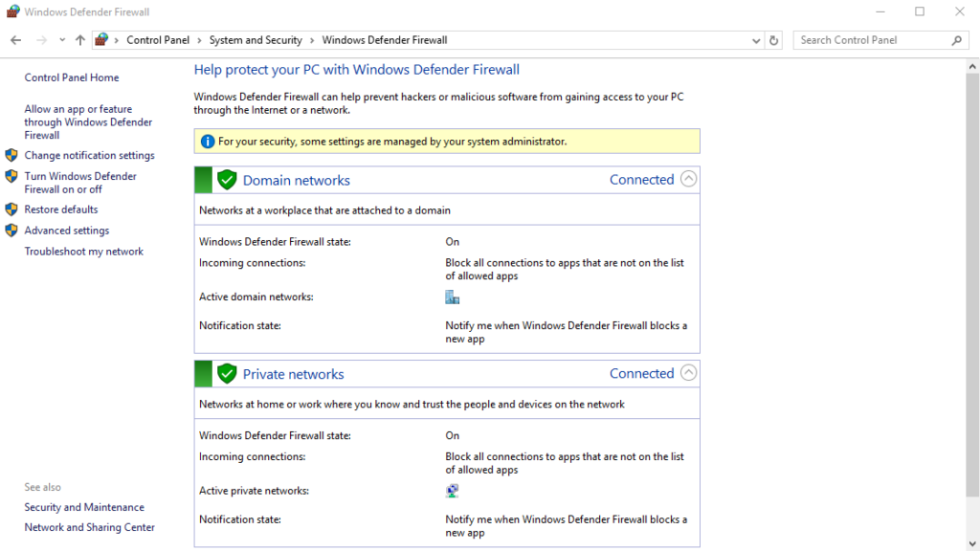Click the active private network icon
This screenshot has height=551, width=980.
click(453, 491)
